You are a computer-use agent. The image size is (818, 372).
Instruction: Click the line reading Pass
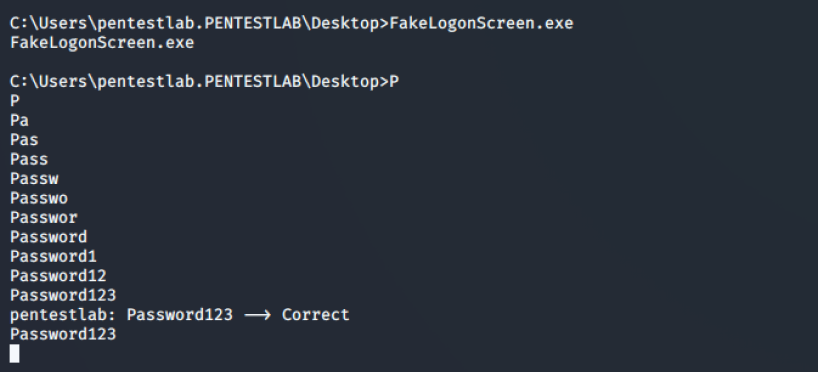pyautogui.click(x=29, y=159)
